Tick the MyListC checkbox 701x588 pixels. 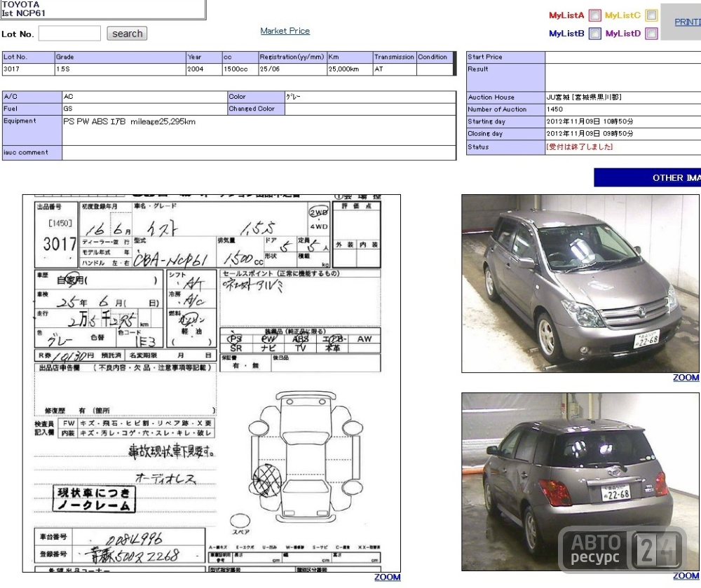651,15
